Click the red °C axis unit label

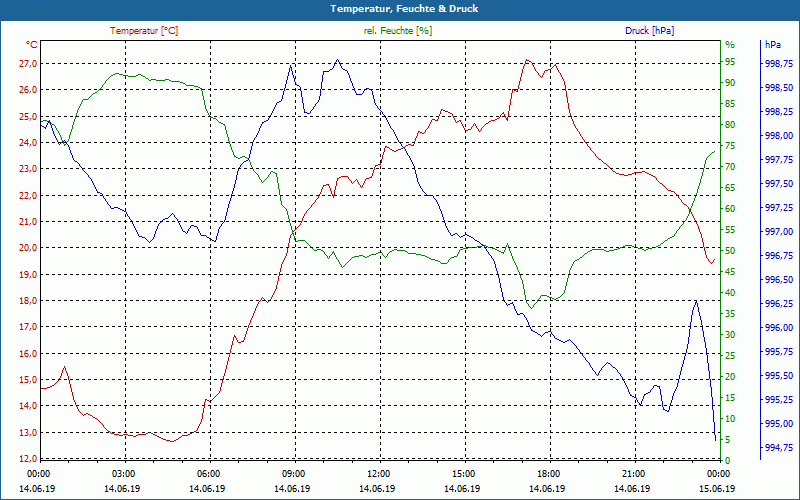31,45
